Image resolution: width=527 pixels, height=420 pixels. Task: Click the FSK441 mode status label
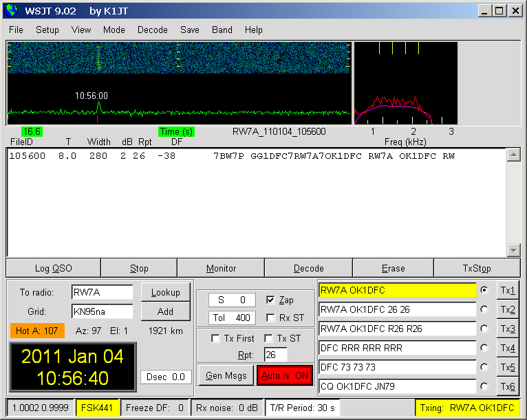point(97,408)
